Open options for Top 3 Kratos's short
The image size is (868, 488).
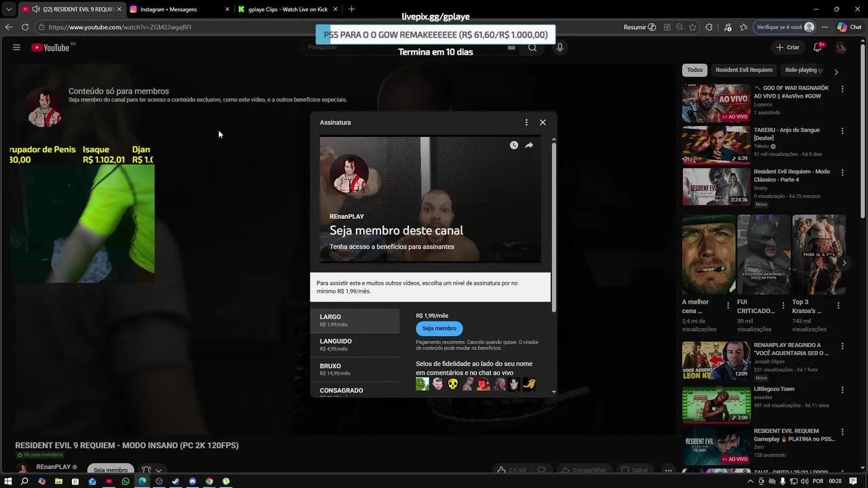(838, 306)
